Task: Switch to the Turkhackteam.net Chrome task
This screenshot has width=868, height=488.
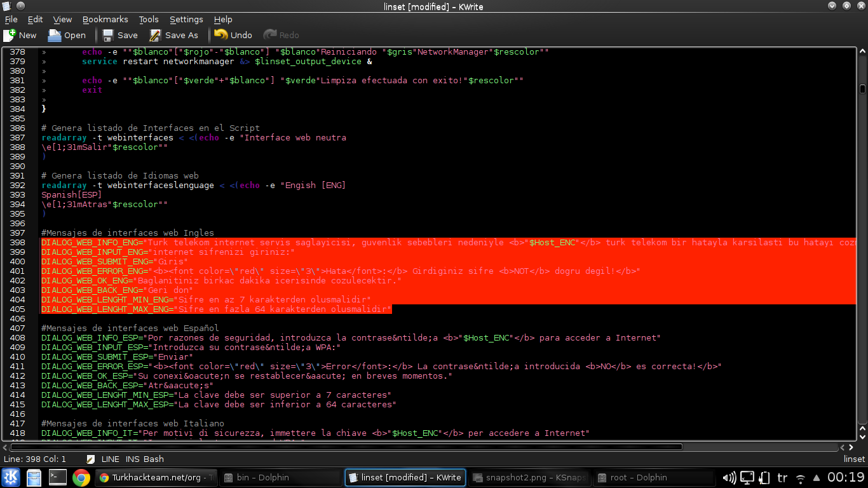Action: click(x=156, y=477)
